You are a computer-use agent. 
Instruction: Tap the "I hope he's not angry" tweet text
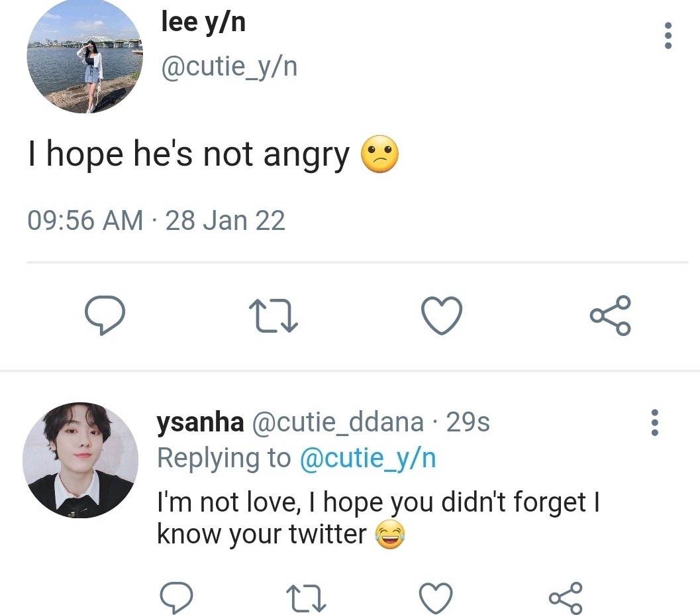(189, 155)
